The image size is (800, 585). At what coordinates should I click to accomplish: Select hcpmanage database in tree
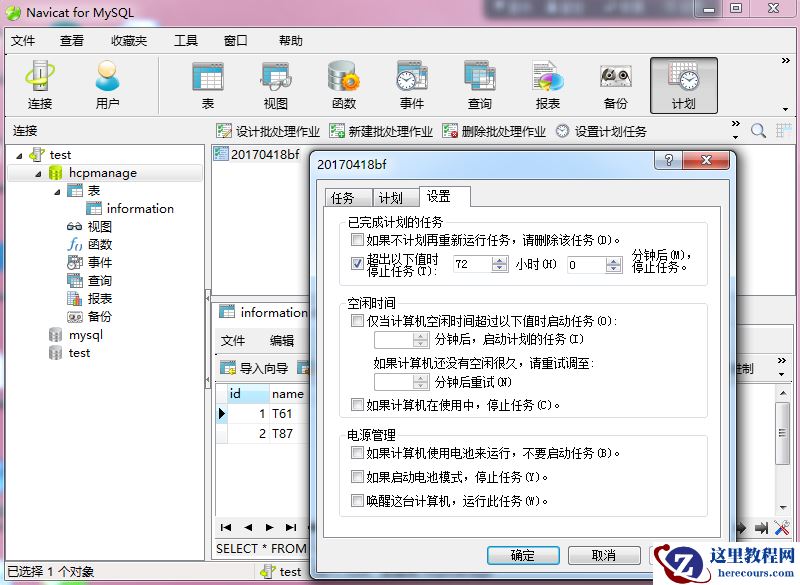pyautogui.click(x=103, y=173)
